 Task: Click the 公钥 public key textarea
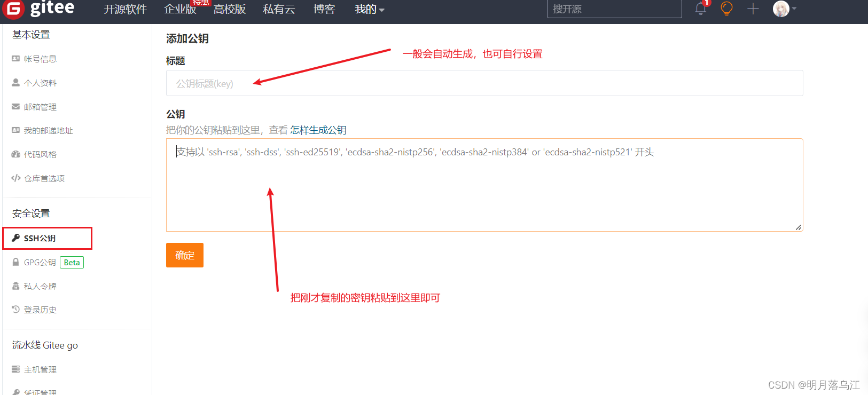coord(484,185)
